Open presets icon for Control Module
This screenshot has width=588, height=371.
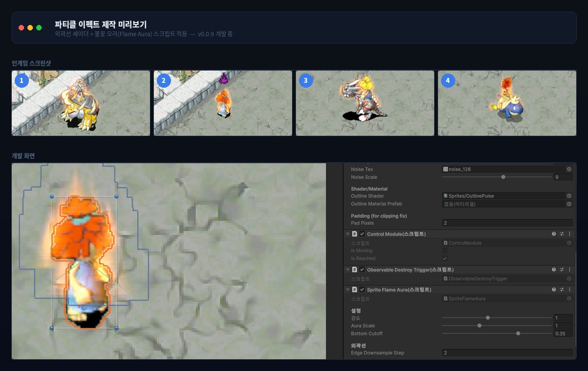562,234
